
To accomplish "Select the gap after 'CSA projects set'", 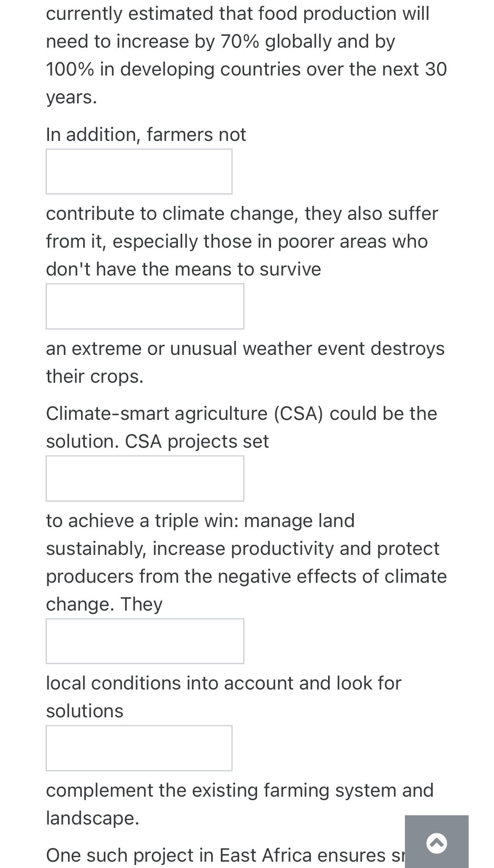I will pyautogui.click(x=145, y=478).
